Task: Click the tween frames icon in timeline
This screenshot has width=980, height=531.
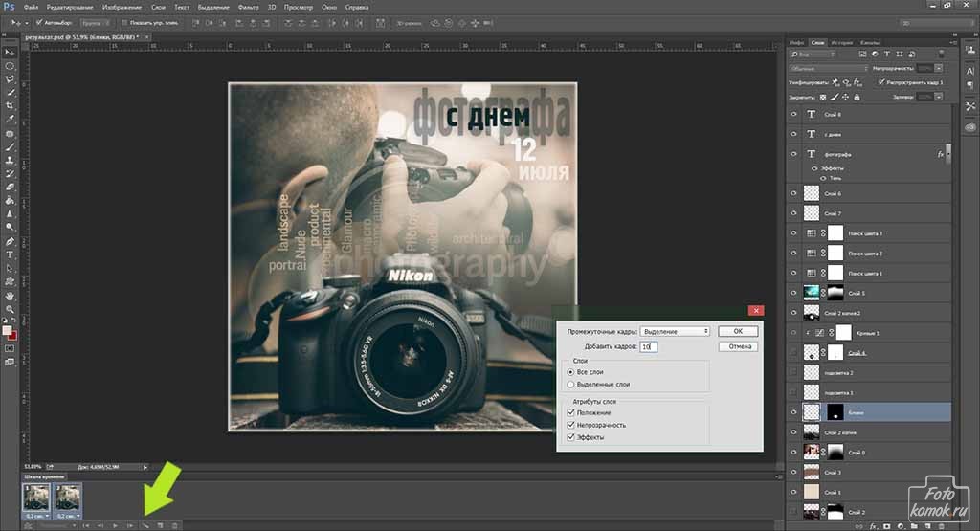Action: pos(145,525)
